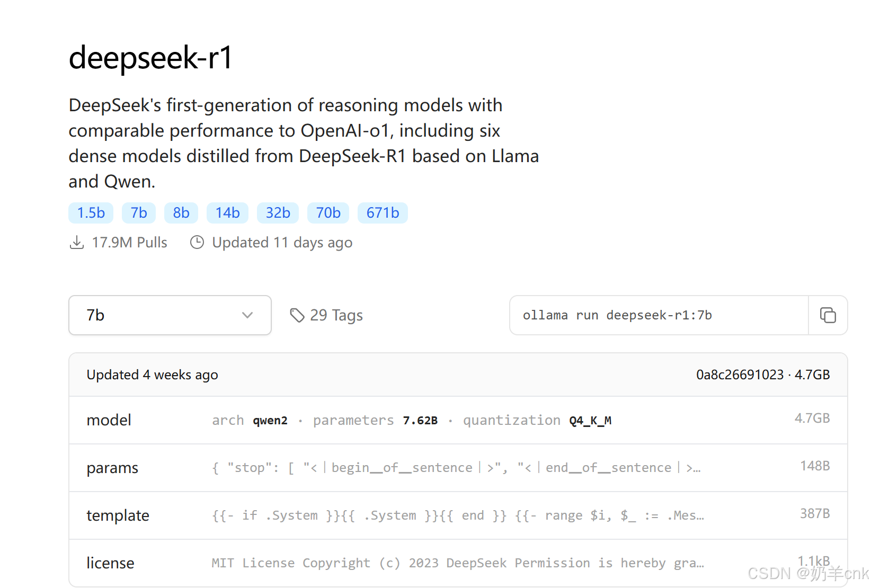
Task: Select the 1.5b size tag
Action: coord(91,213)
